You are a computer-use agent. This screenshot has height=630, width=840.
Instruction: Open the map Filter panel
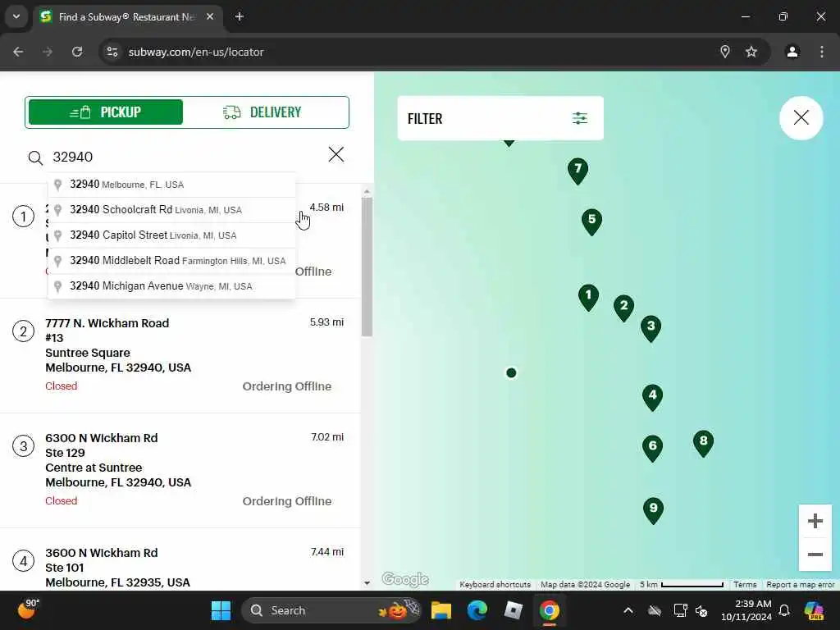pos(500,118)
